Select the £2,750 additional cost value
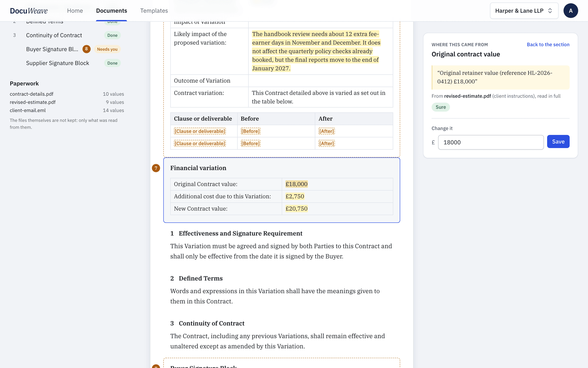The width and height of the screenshot is (588, 368). (295, 196)
